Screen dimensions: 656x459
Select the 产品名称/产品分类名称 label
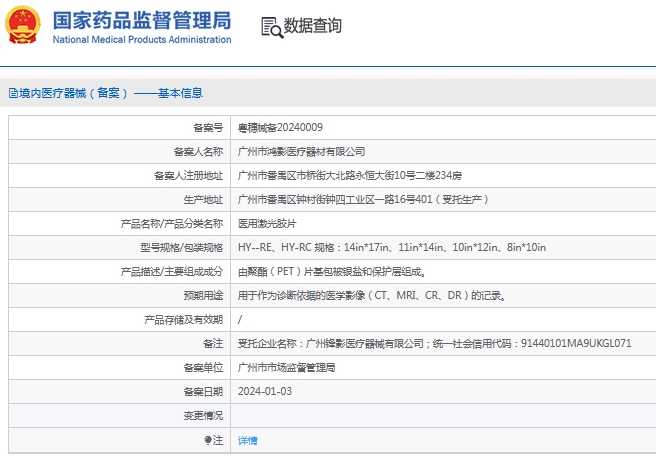pyautogui.click(x=172, y=223)
